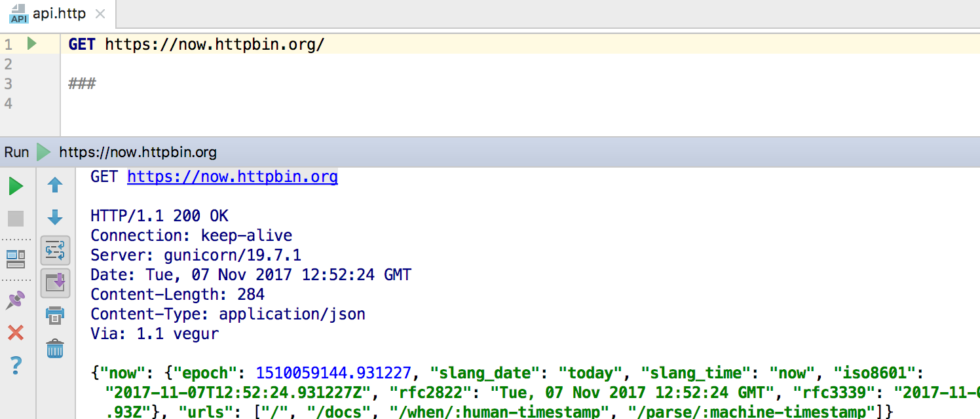This screenshot has height=419, width=980.
Task: Toggle soft-wrap in the console output
Action: 55,250
